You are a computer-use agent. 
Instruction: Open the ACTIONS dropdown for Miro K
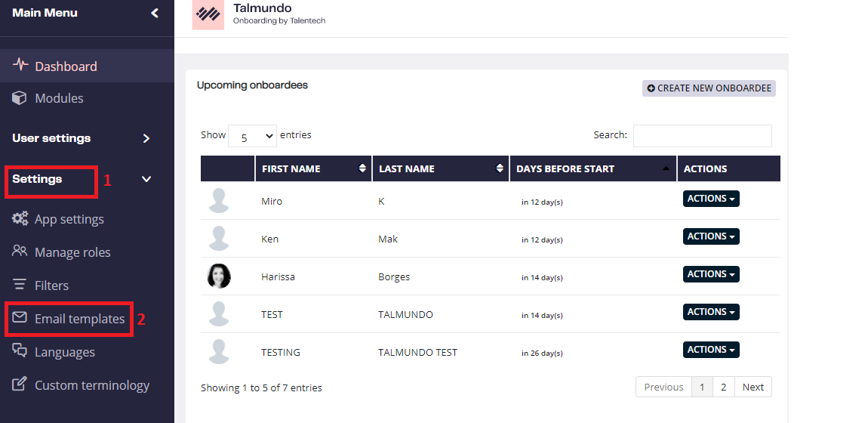711,199
